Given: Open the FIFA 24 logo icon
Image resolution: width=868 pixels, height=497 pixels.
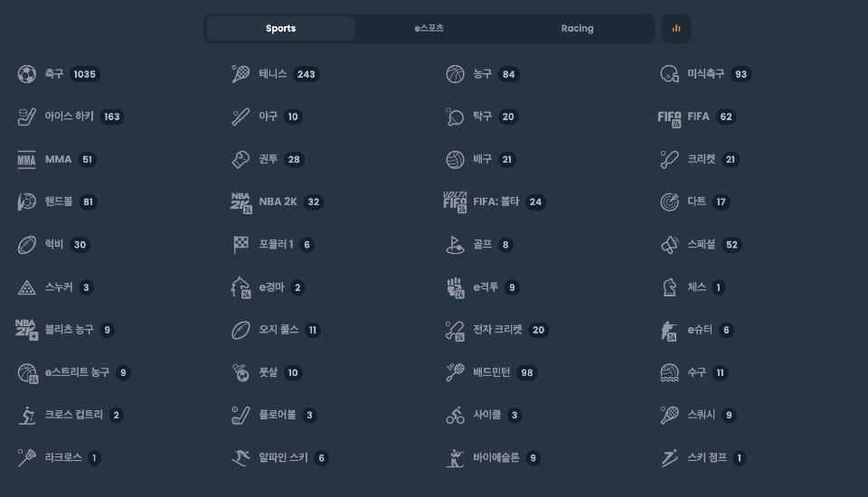Looking at the screenshot, I should point(669,117).
